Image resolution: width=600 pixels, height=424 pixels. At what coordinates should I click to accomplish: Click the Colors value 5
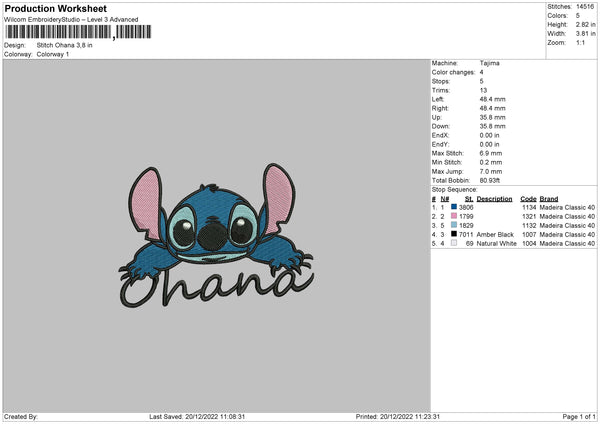pyautogui.click(x=578, y=16)
